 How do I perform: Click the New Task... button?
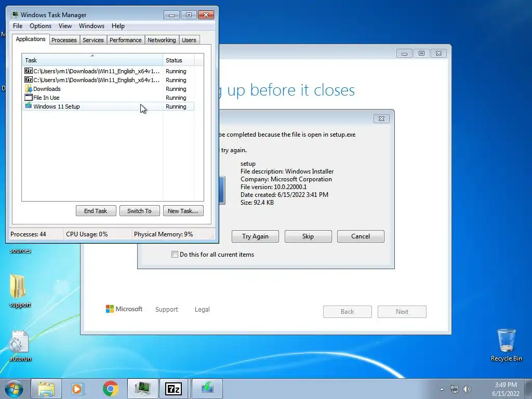(x=183, y=211)
